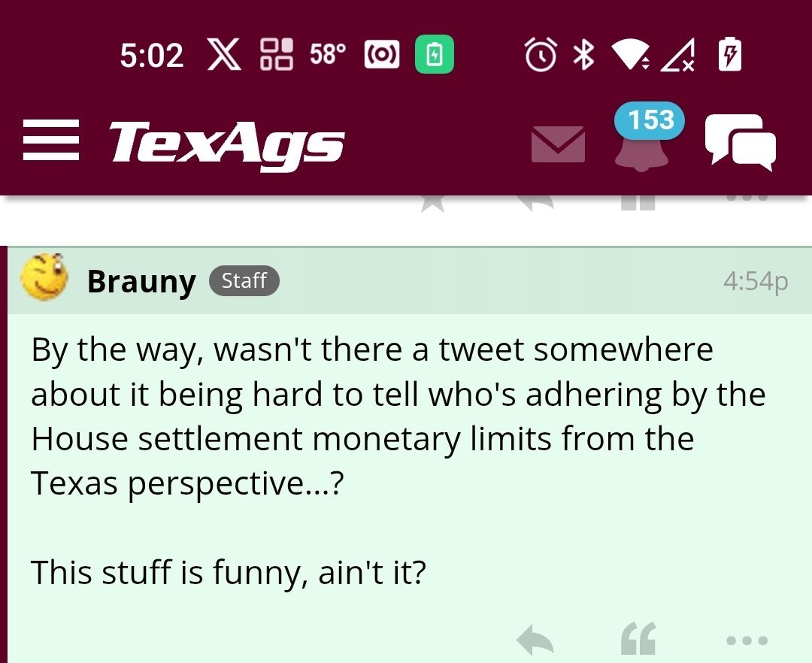812x663 pixels.
Task: Open Brauny's user profile name
Action: point(141,282)
